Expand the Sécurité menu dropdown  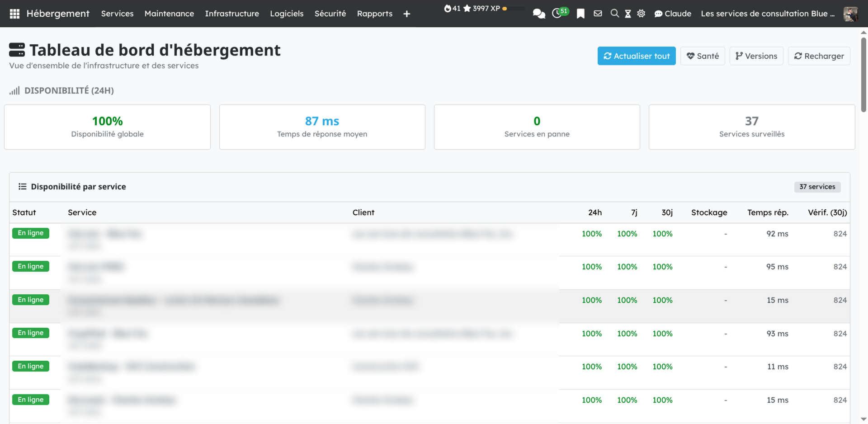pyautogui.click(x=330, y=14)
